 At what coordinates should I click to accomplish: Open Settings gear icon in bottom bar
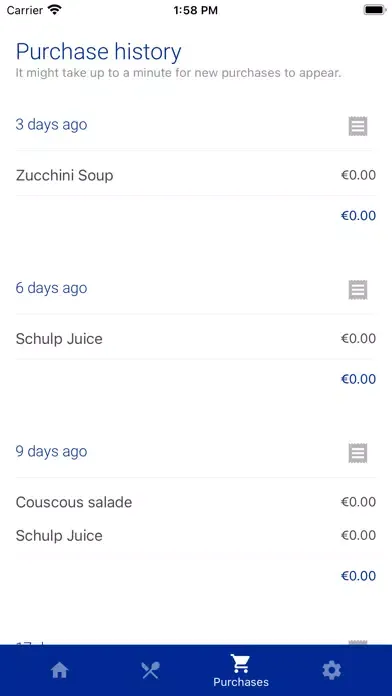332,670
